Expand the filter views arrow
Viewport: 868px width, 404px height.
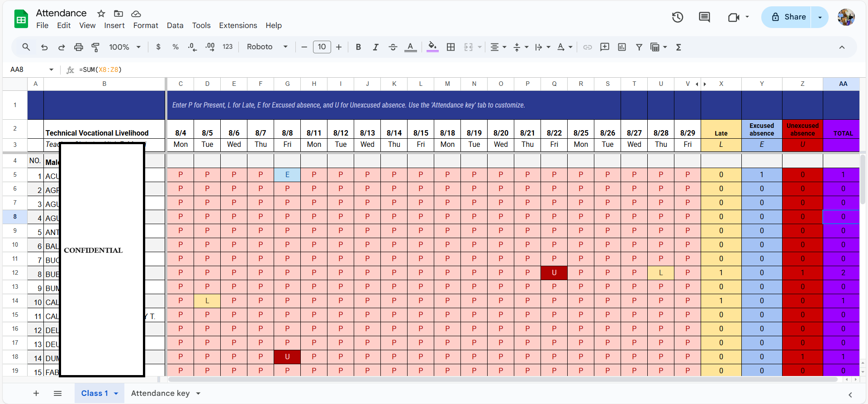pos(665,47)
